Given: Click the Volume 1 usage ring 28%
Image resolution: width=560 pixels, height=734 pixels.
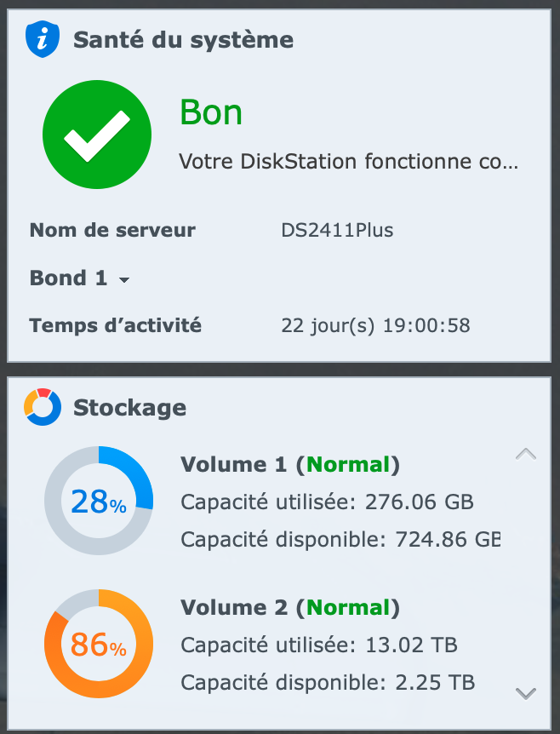Looking at the screenshot, I should [99, 502].
